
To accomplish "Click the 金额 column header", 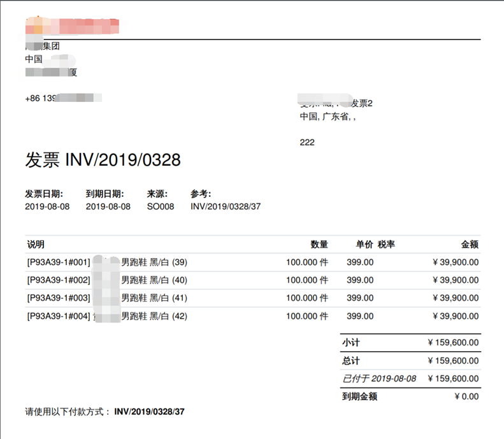I will (470, 244).
